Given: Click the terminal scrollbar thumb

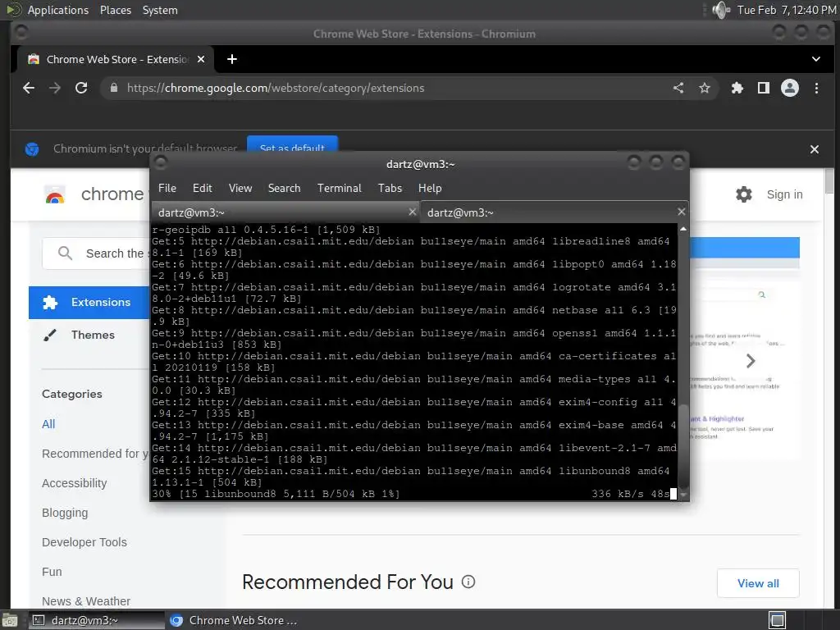Looking at the screenshot, I should 683,446.
